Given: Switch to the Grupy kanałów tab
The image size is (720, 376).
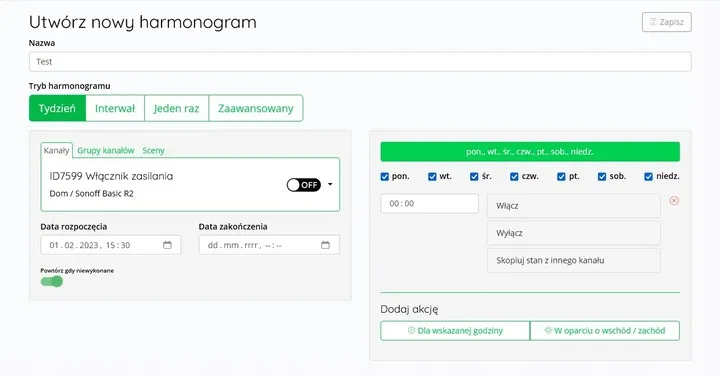Looking at the screenshot, I should [x=106, y=151].
